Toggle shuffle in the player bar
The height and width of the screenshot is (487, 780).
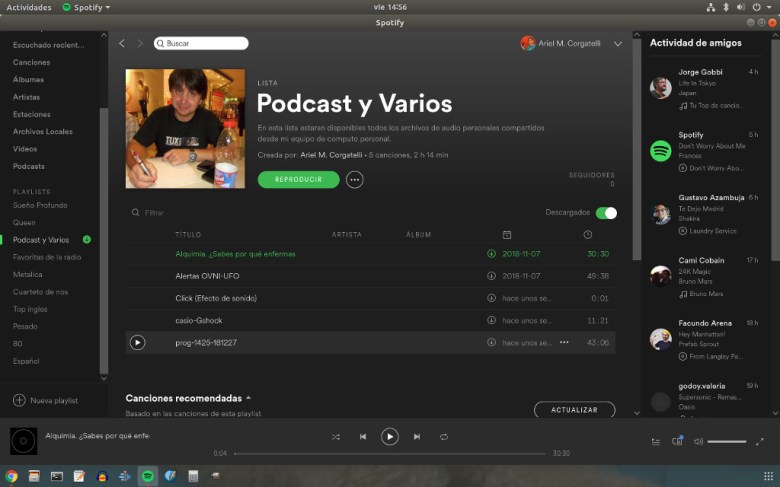coord(336,437)
